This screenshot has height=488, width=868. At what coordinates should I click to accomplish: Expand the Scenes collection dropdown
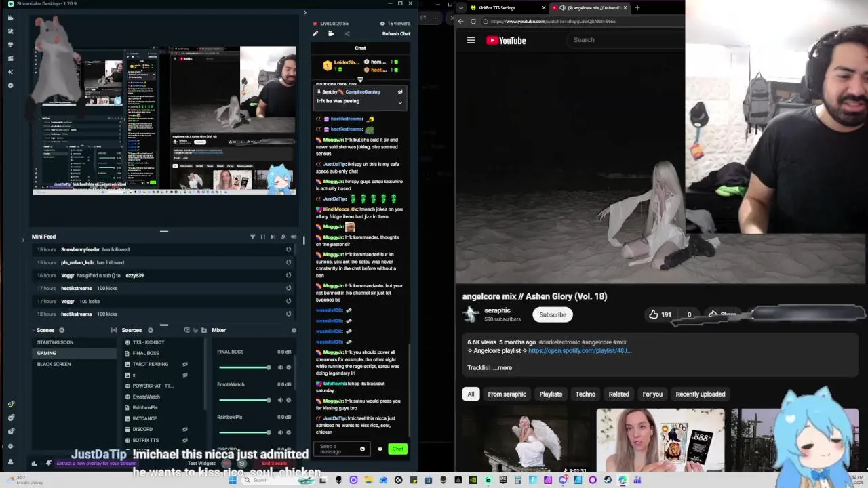tap(34, 330)
